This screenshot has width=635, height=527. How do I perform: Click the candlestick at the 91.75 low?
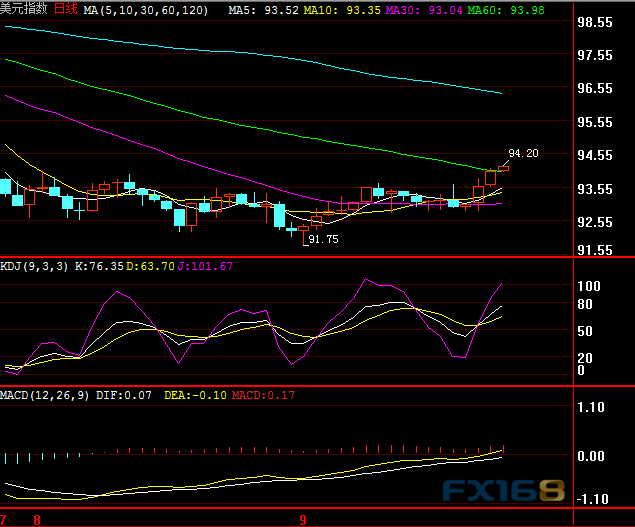coord(303,234)
